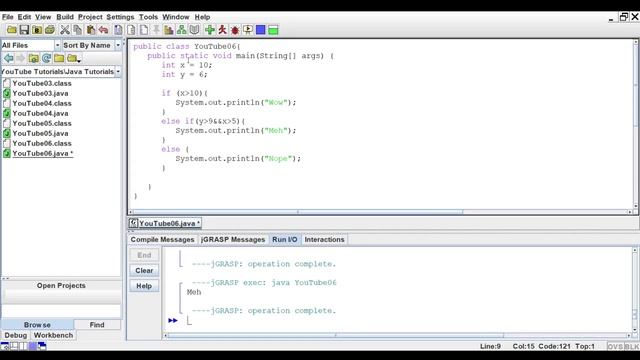Viewport: 640px width, 360px height.
Task: Toggle the BLK block mode indicator
Action: click(x=631, y=347)
